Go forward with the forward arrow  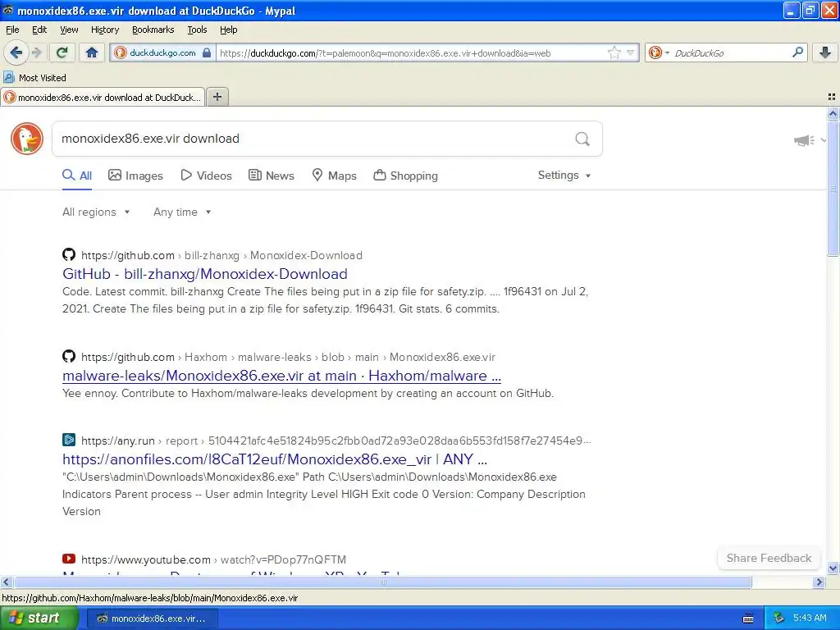point(36,52)
